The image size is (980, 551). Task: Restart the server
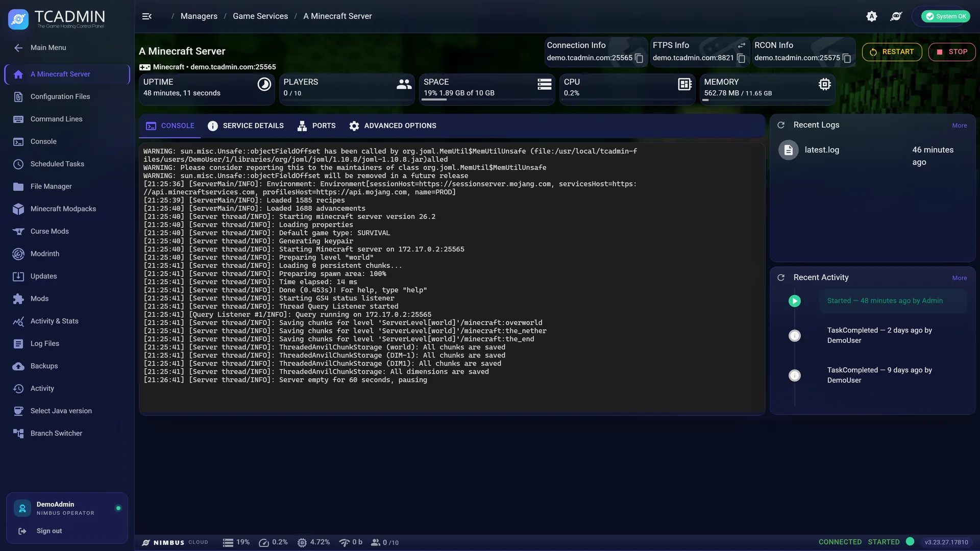point(892,52)
